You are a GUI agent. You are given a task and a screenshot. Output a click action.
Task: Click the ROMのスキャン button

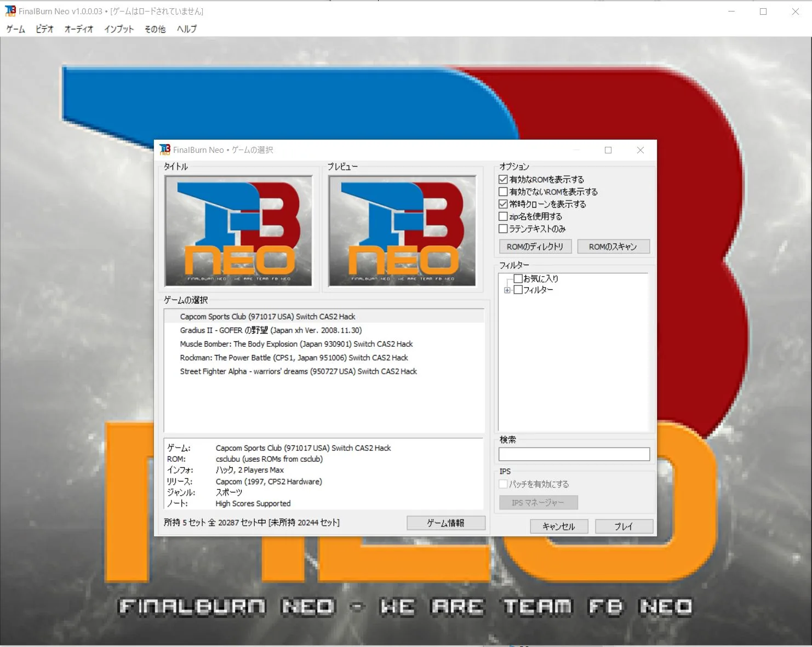tap(613, 246)
